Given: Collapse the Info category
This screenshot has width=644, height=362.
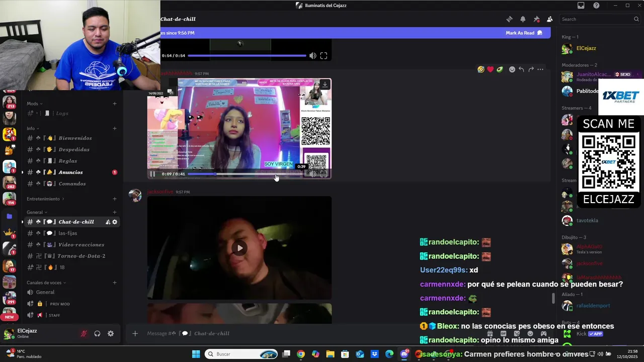Looking at the screenshot, I should click(x=33, y=128).
